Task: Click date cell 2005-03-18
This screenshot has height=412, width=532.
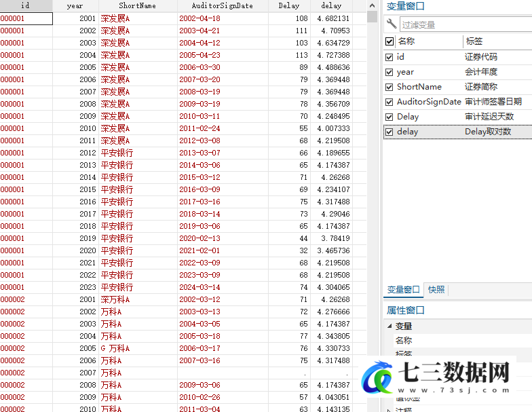Action: click(x=199, y=337)
